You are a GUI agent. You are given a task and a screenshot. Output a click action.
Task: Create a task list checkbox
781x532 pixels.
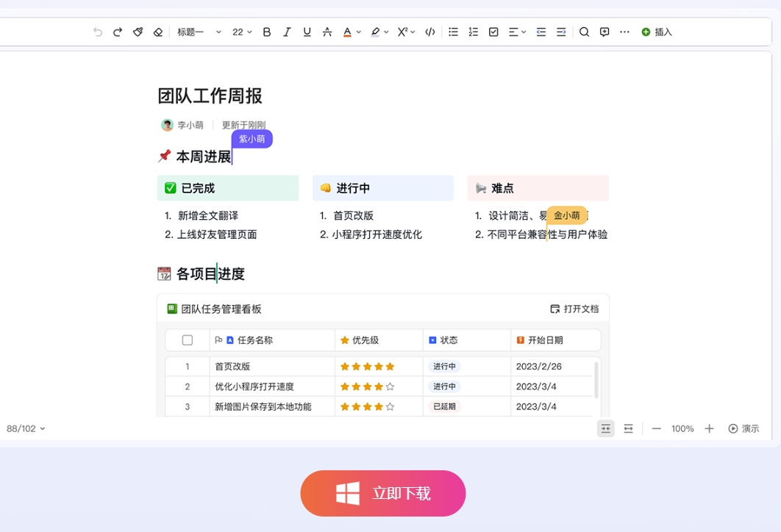(x=493, y=32)
